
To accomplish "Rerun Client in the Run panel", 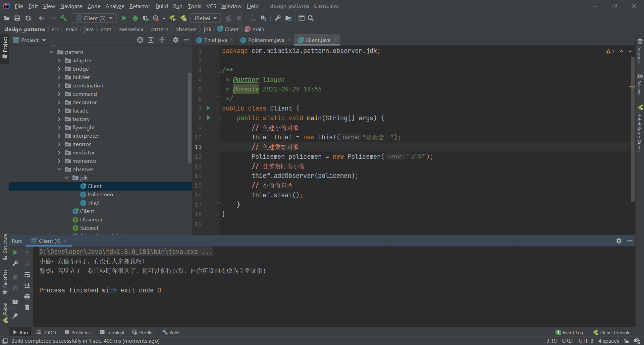I will 15,253.
